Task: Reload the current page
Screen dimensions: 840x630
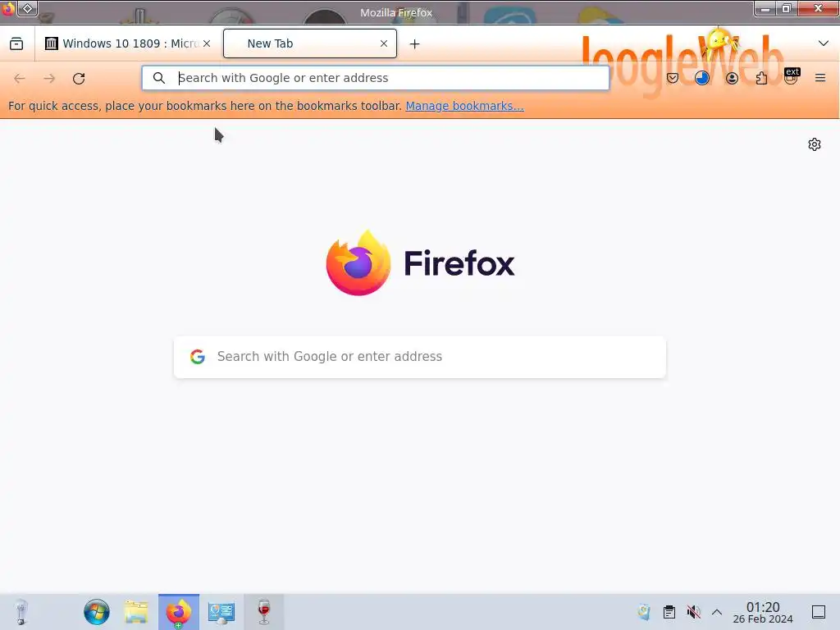Action: 79,78
